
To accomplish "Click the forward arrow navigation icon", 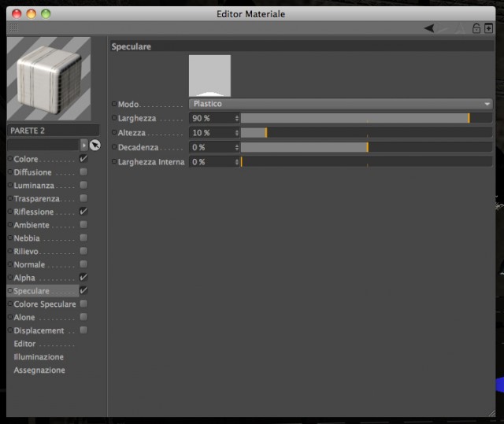I will [443, 28].
